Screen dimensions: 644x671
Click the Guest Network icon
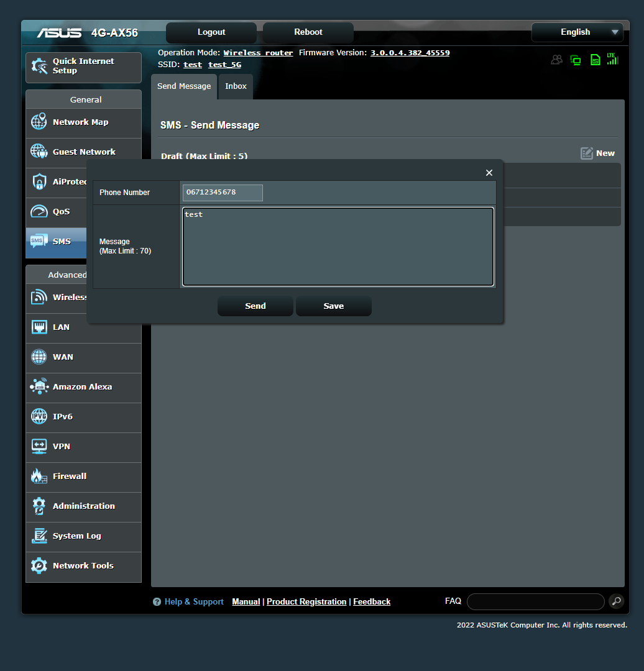39,151
